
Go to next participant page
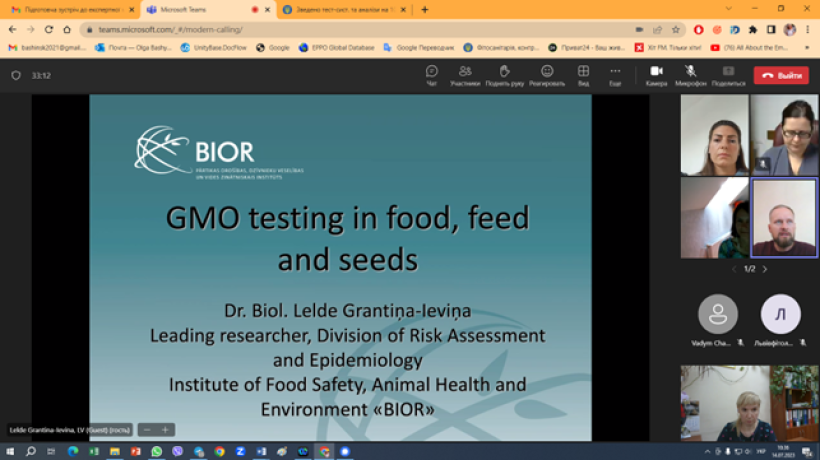(x=765, y=269)
